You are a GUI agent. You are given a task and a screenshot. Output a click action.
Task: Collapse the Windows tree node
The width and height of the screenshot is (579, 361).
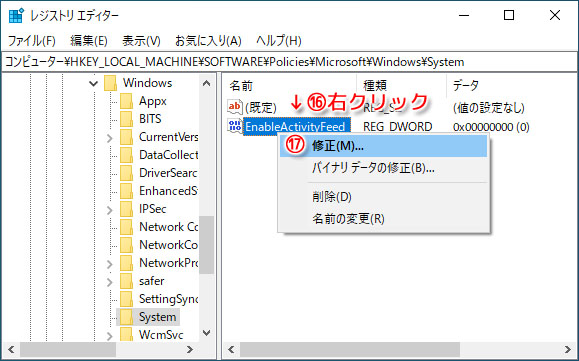coord(94,83)
